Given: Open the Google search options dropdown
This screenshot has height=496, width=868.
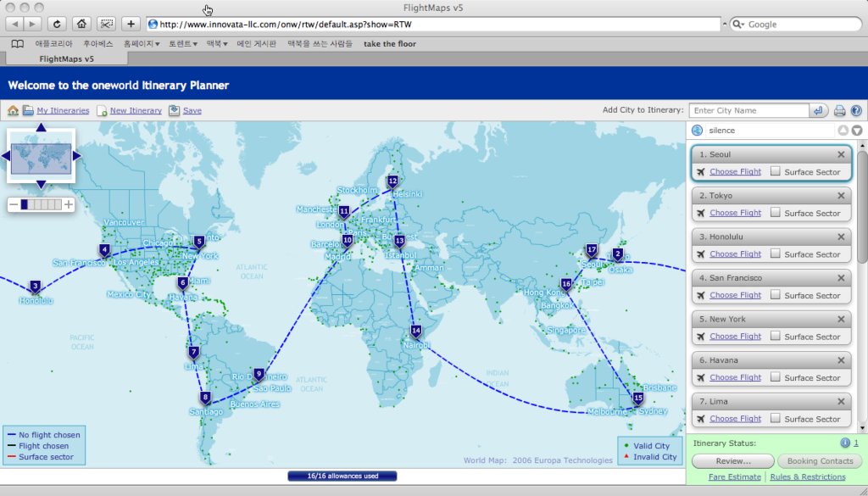Looking at the screenshot, I should tap(738, 25).
